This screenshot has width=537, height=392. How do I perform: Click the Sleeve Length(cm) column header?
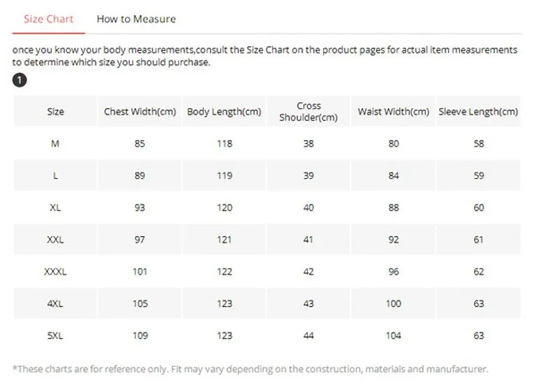(x=479, y=111)
